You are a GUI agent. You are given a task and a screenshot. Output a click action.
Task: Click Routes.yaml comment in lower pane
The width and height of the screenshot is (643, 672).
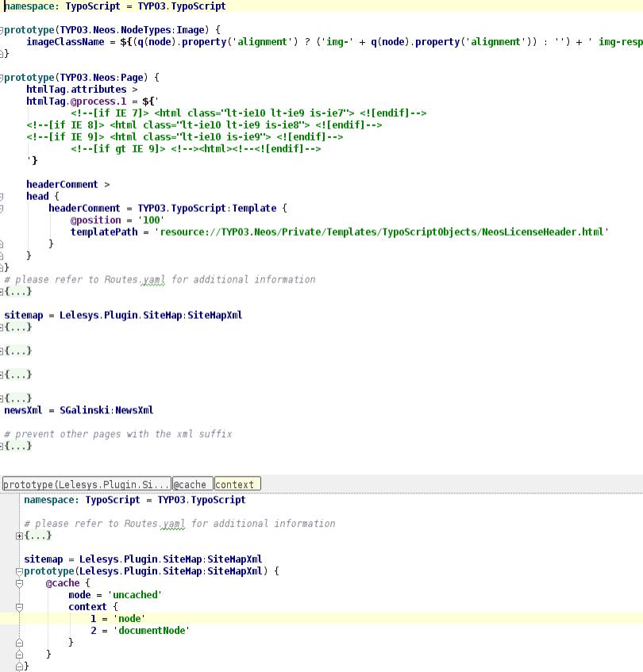(179, 524)
